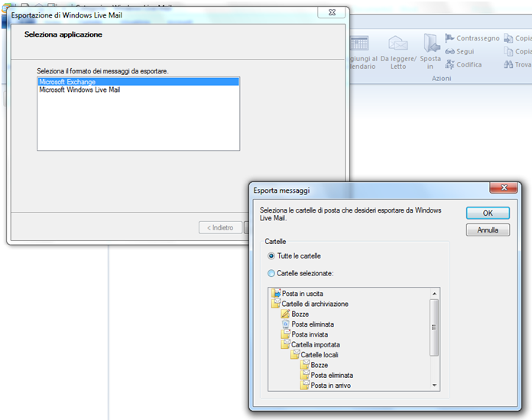The height and width of the screenshot is (420, 532).
Task: Click Posta in arrivo folder icon
Action: tap(305, 385)
